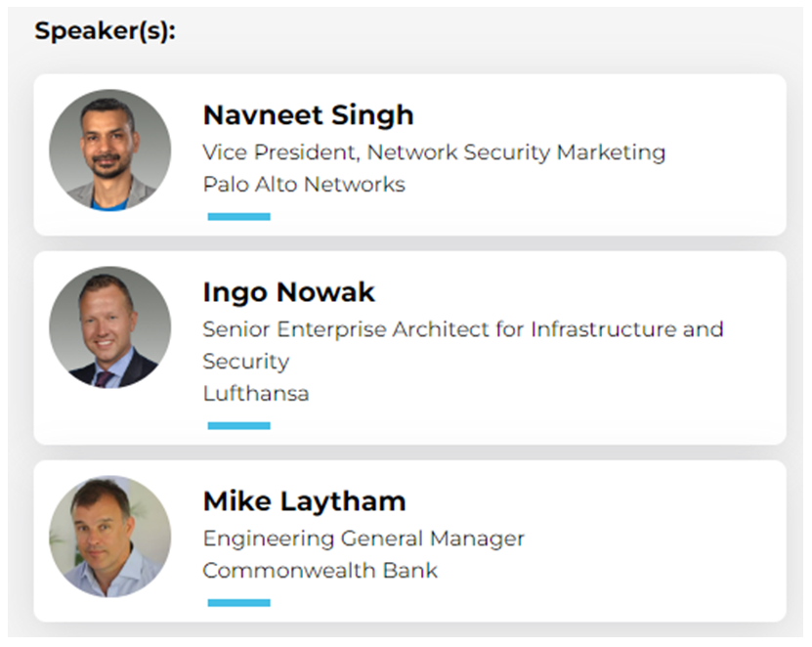Click the 'Speaker(s):' section heading
Viewport: 812px width, 647px height.
pos(105,31)
